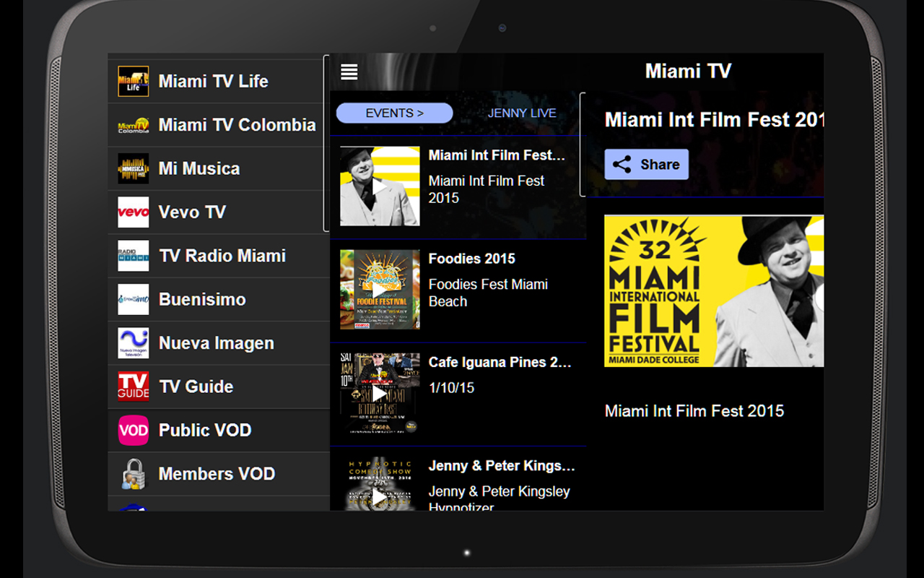Open the Cafe Iguana Pines 2015 event

coord(501,362)
